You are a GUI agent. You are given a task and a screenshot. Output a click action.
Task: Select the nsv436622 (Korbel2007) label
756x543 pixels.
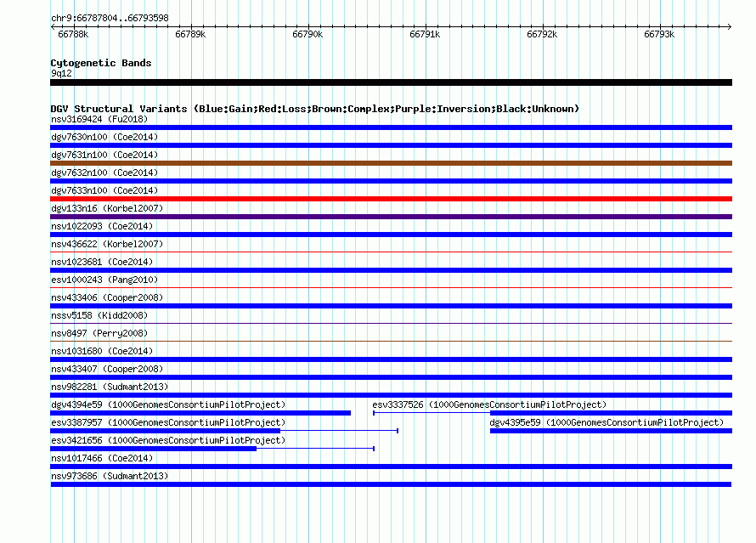pyautogui.click(x=107, y=244)
